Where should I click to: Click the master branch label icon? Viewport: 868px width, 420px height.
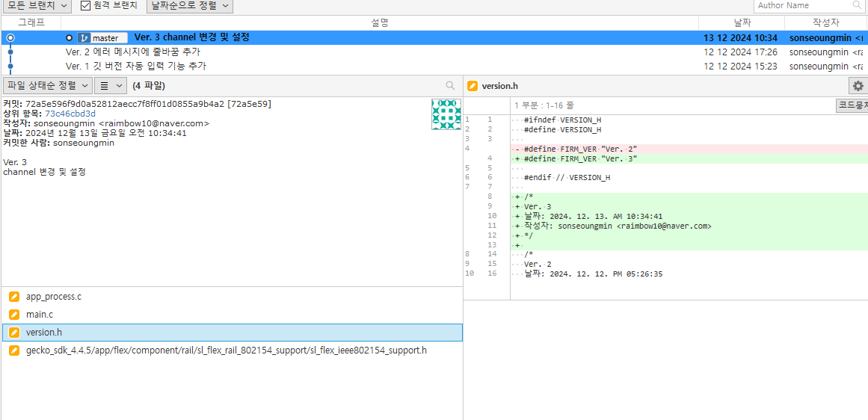(84, 37)
